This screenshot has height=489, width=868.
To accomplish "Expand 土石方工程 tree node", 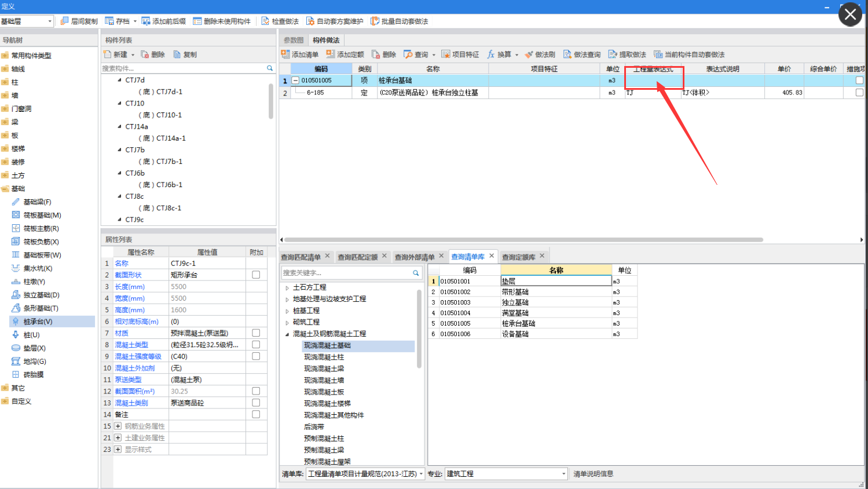I will (287, 287).
